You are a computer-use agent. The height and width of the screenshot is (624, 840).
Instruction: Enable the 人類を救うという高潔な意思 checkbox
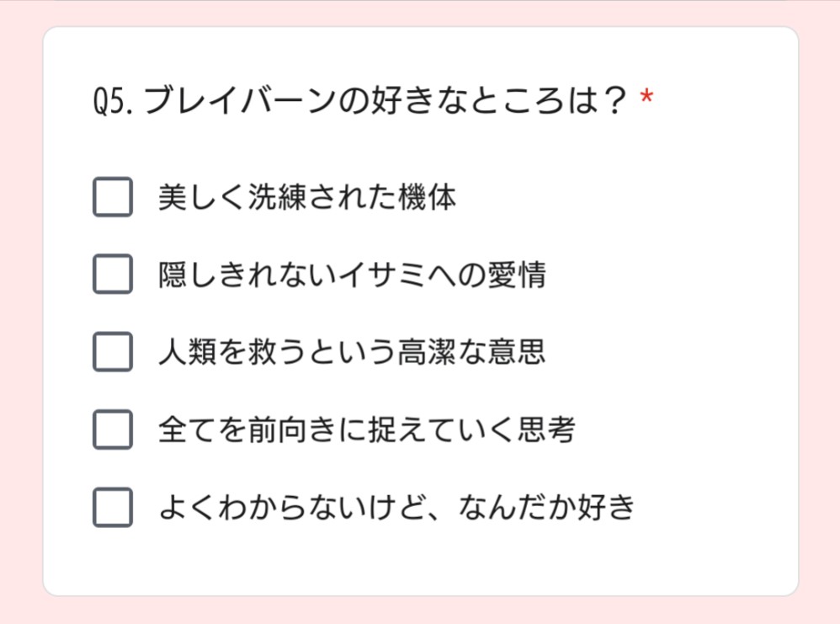[x=112, y=352]
